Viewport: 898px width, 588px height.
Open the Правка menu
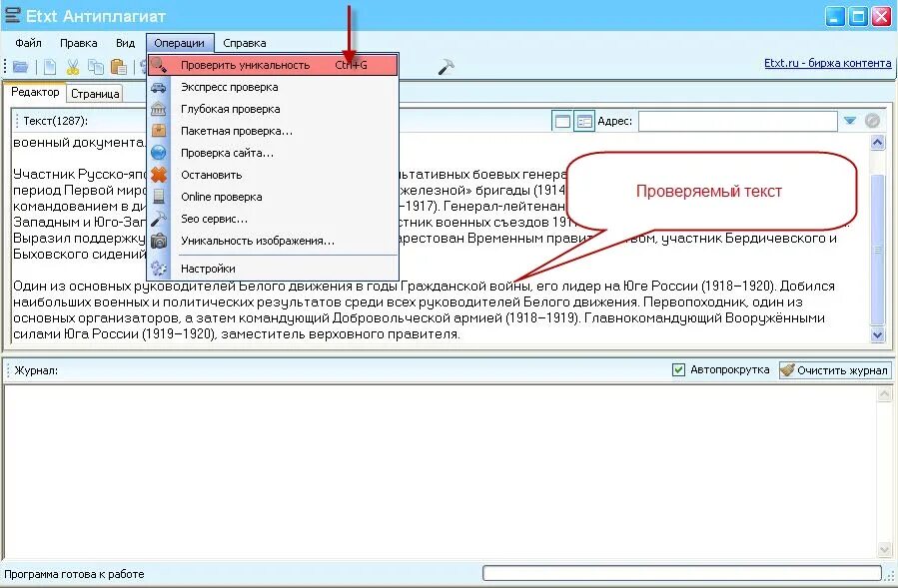pos(79,43)
